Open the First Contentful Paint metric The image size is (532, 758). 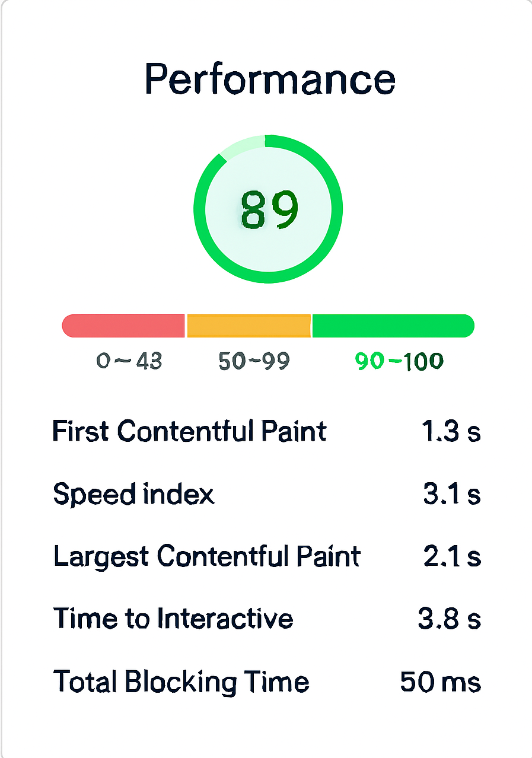click(x=190, y=431)
